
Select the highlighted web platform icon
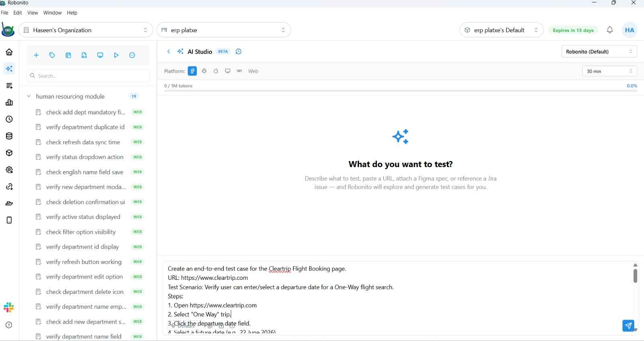192,71
